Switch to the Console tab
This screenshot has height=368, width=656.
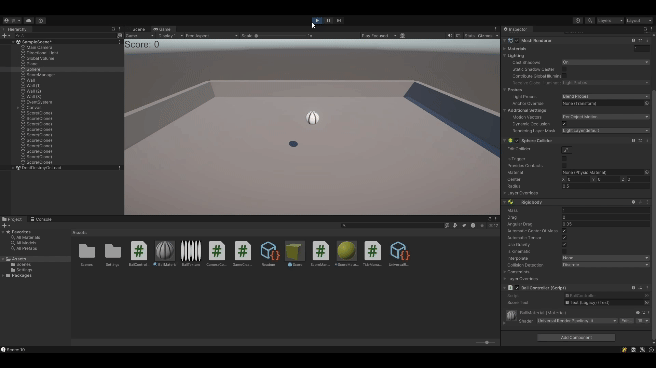pyautogui.click(x=41, y=219)
